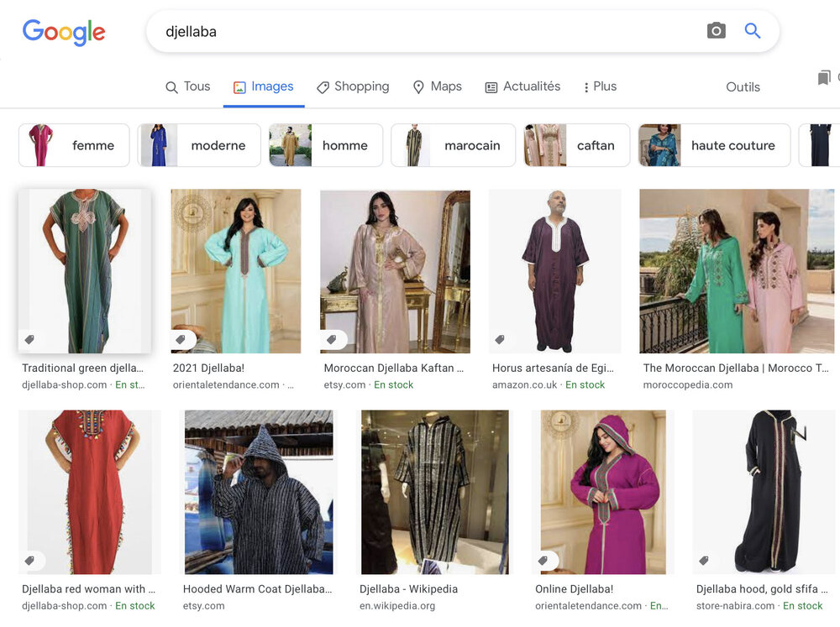Click the price tag icon on green djellaba
840x627 pixels.
tap(30, 340)
